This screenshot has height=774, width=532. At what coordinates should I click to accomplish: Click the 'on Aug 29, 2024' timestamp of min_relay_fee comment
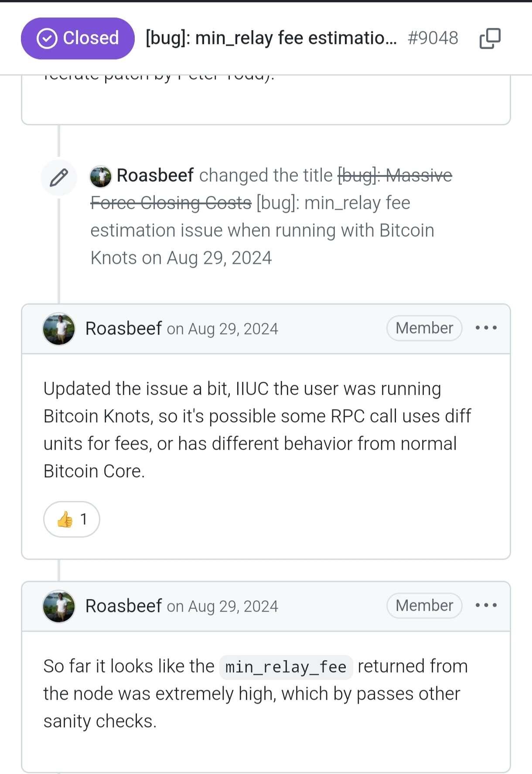pos(222,606)
